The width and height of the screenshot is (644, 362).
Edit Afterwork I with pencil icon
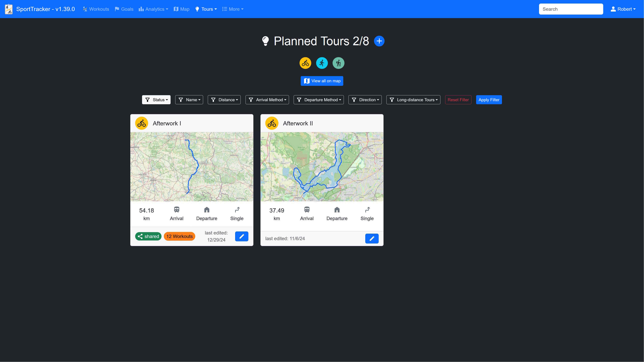coord(241,236)
